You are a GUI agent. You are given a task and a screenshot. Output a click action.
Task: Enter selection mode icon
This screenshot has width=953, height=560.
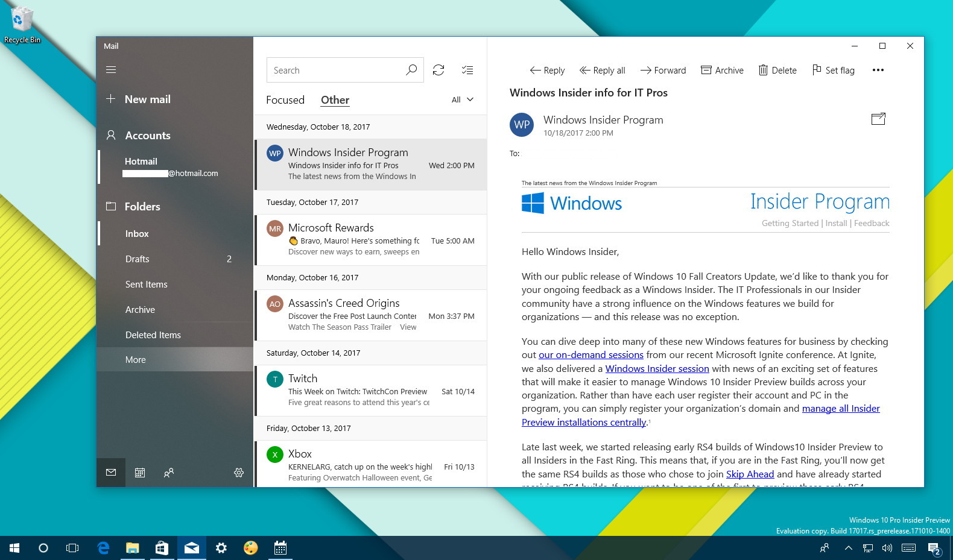coord(467,71)
